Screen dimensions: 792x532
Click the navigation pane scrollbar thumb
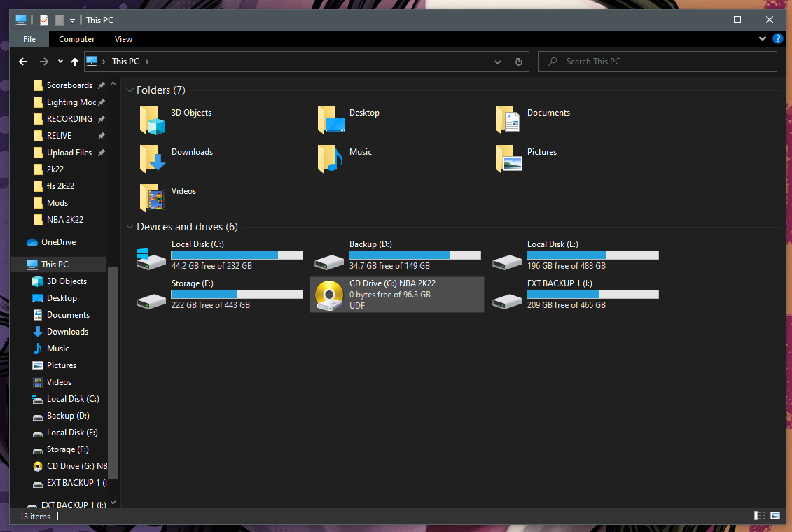[x=113, y=372]
